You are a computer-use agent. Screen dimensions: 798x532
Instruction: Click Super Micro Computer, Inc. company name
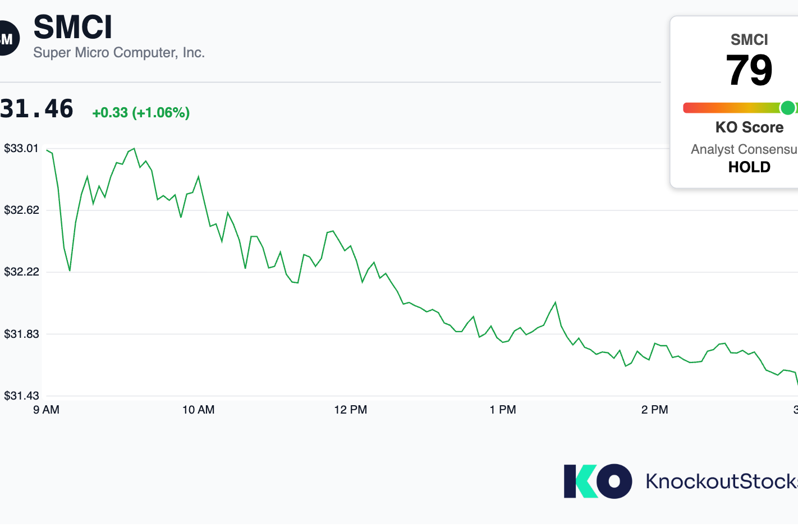click(x=119, y=53)
